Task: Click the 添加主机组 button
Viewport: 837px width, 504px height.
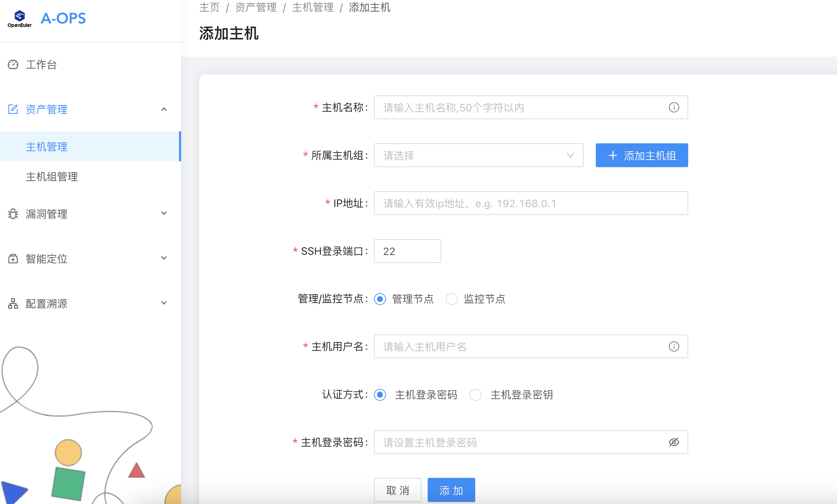Action: pyautogui.click(x=641, y=155)
